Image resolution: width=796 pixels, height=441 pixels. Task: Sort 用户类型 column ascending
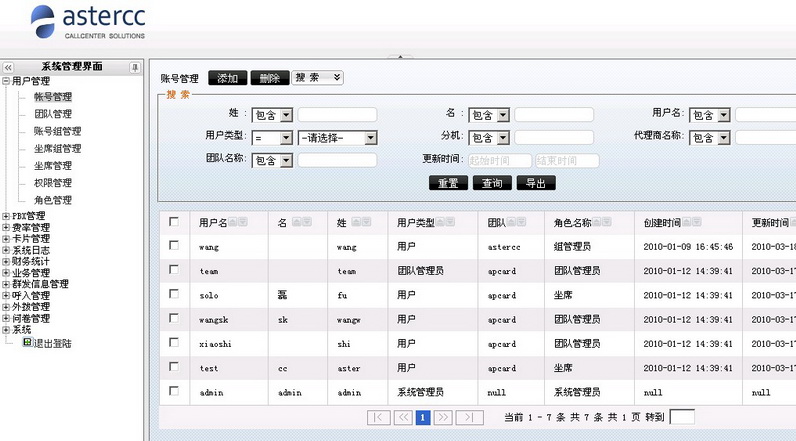(x=440, y=222)
